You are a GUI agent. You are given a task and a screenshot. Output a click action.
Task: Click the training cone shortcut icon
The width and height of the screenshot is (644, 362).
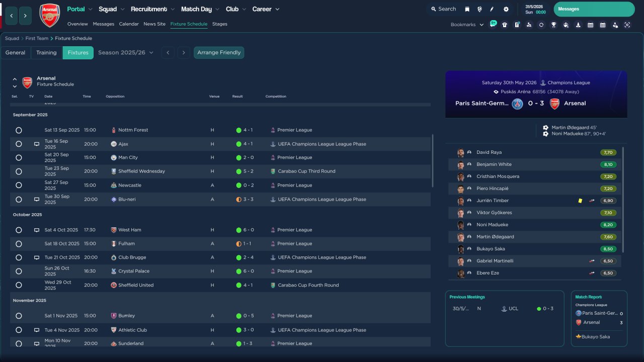pyautogui.click(x=578, y=25)
